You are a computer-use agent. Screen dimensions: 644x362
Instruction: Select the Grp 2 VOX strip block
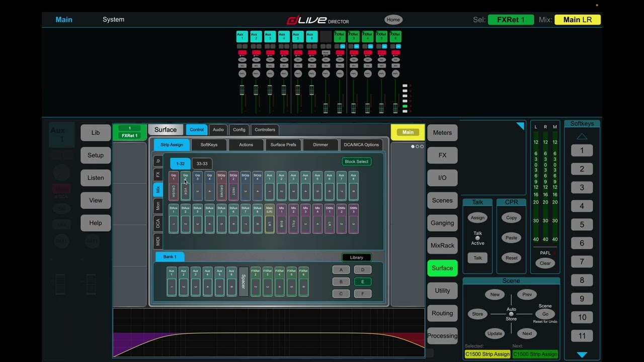coord(186,186)
